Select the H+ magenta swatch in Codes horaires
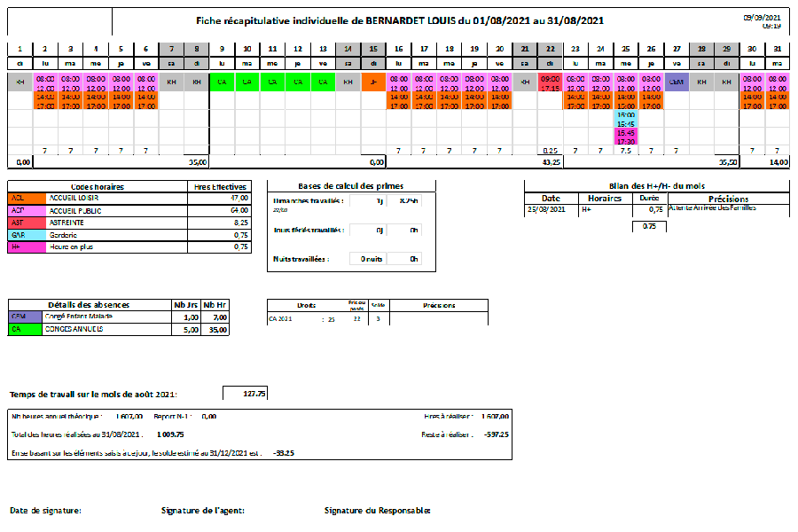798x532 pixels. point(27,247)
